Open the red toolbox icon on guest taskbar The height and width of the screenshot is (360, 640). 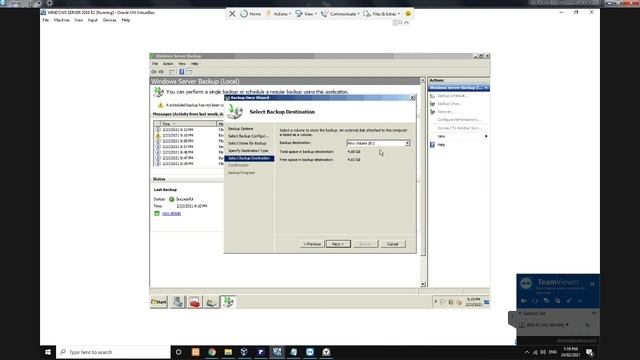point(195,302)
